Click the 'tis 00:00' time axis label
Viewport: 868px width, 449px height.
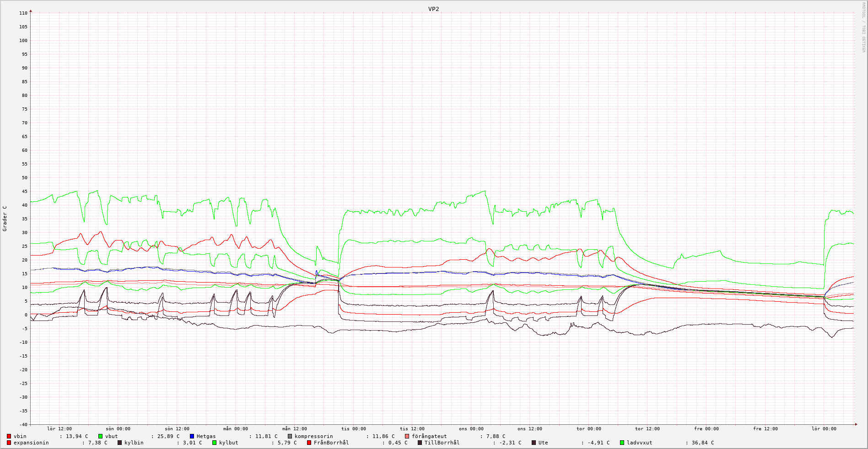pos(353,429)
